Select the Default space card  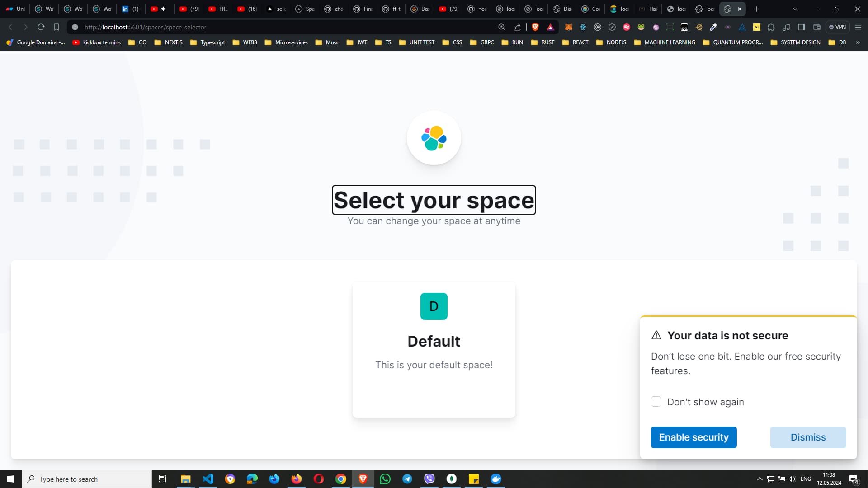434,349
